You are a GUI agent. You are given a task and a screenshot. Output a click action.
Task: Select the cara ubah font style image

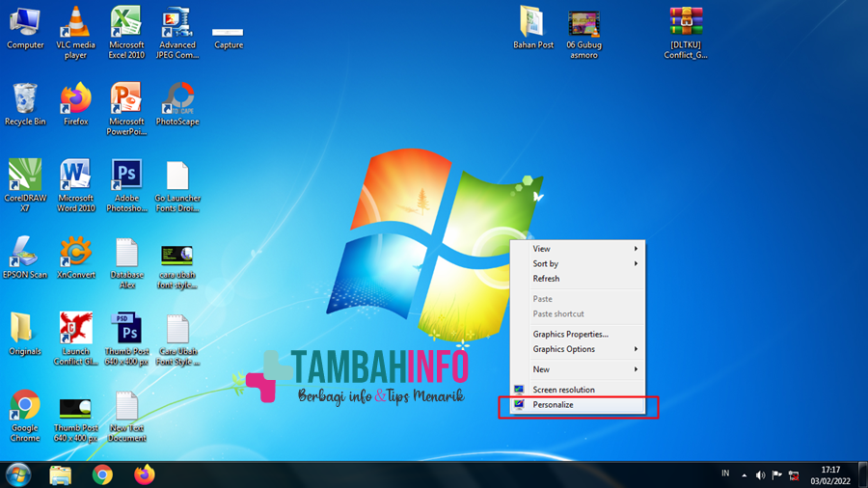(x=177, y=268)
